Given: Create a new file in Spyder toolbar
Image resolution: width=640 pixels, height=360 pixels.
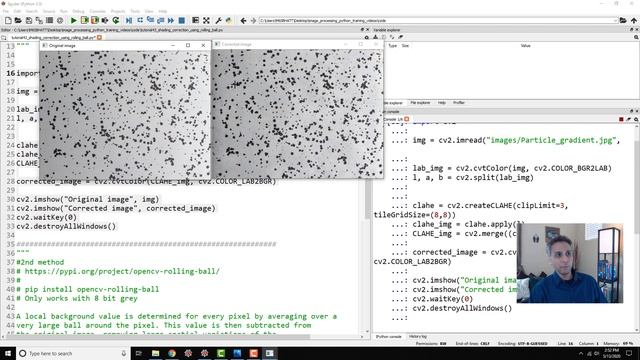Looking at the screenshot, I should tap(8, 20).
